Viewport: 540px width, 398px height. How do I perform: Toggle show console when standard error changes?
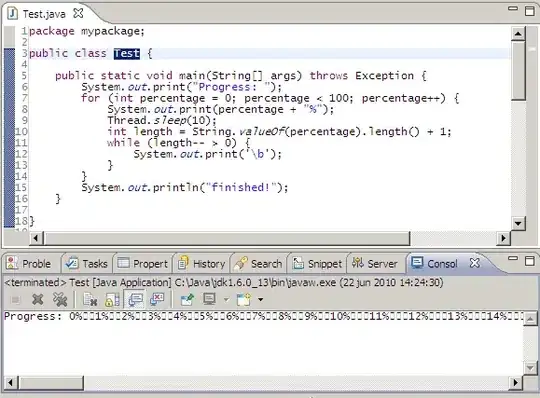[157, 300]
